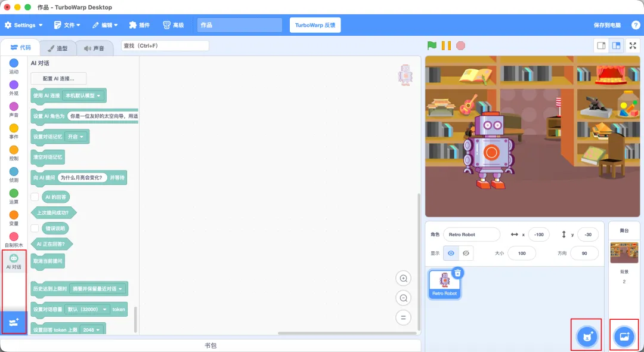
Task: Open the 设置对话记忆 开启 dropdown
Action: [76, 137]
